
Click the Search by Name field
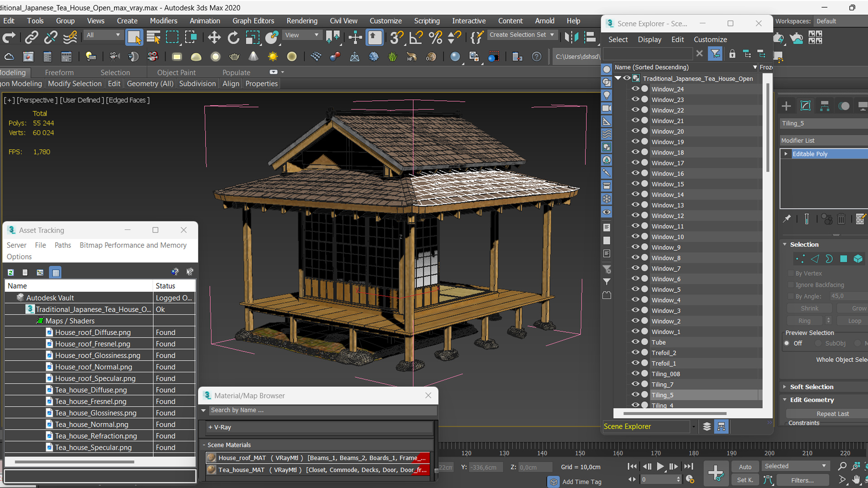322,410
